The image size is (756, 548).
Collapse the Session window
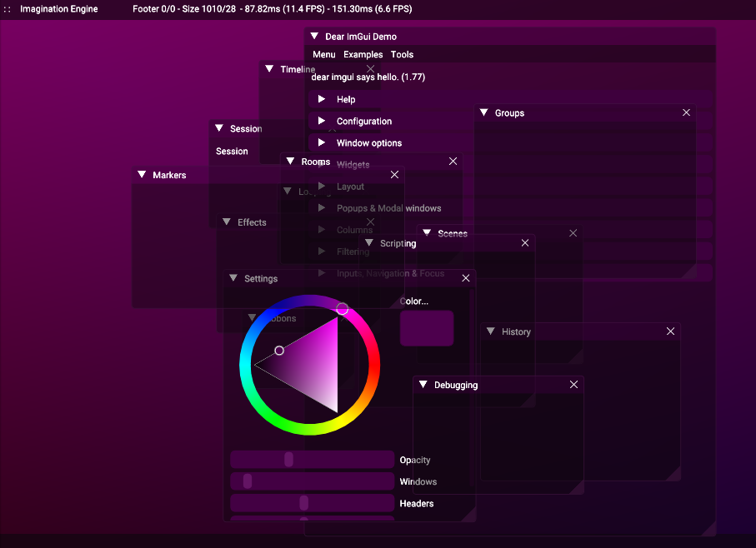pos(219,128)
